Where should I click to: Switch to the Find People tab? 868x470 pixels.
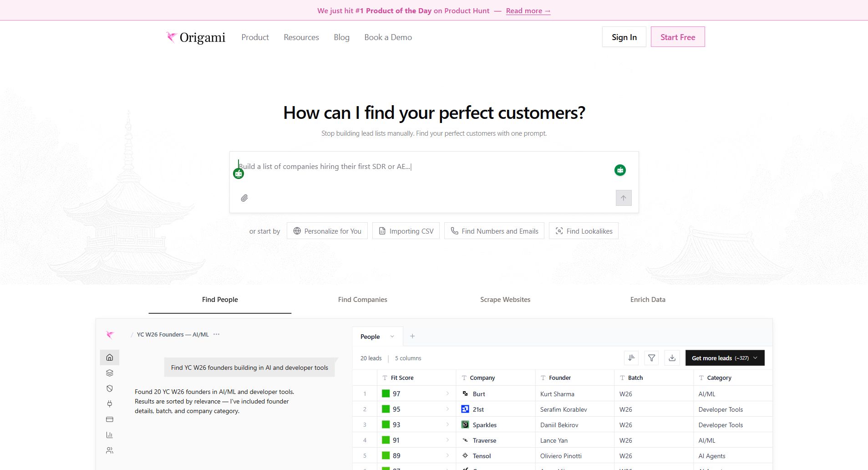pyautogui.click(x=220, y=300)
